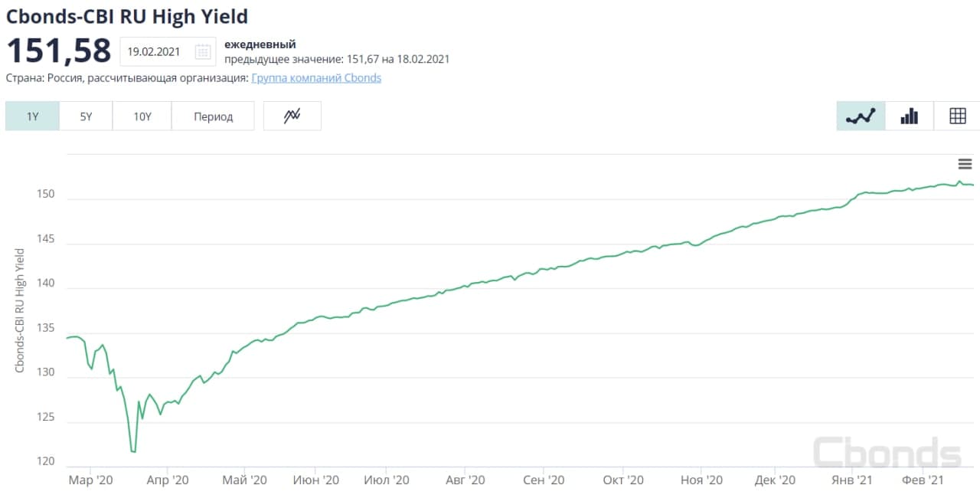
Task: Select the 10Y time range
Action: [x=142, y=116]
